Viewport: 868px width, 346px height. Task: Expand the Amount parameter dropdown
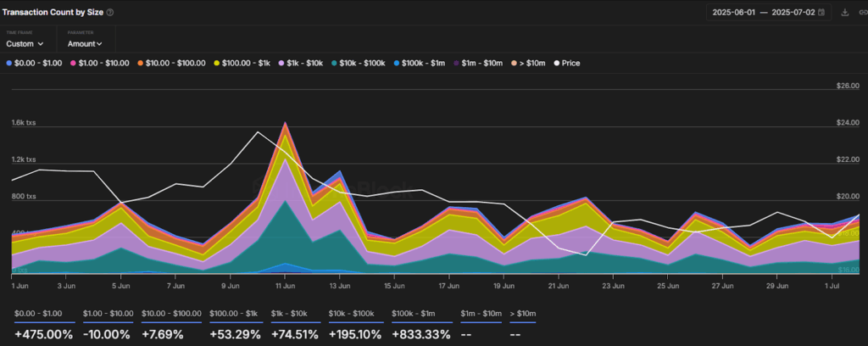[85, 44]
